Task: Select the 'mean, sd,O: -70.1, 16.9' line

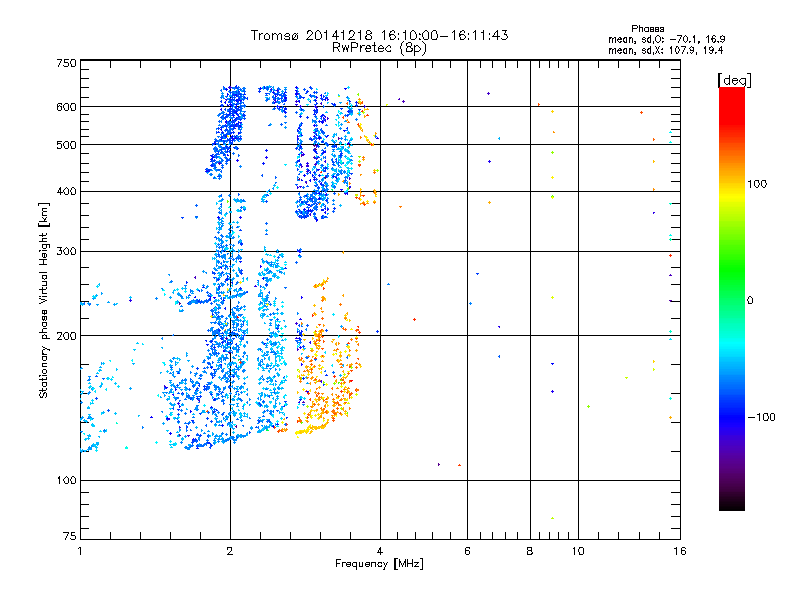Action: click(x=667, y=39)
